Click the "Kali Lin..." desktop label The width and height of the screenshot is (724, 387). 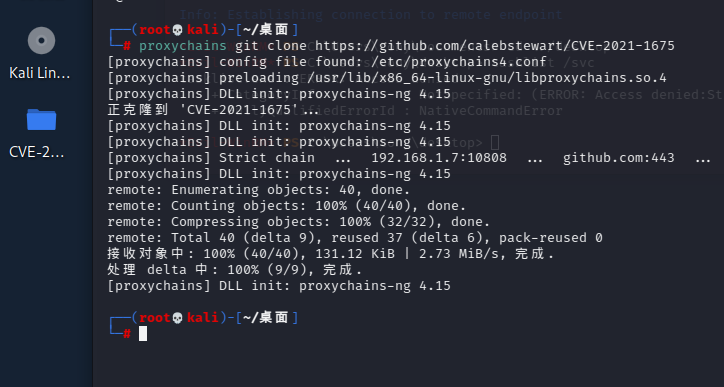40,73
